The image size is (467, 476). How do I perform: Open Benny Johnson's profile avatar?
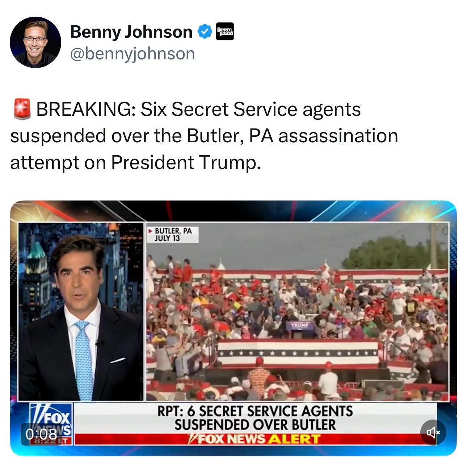35,42
